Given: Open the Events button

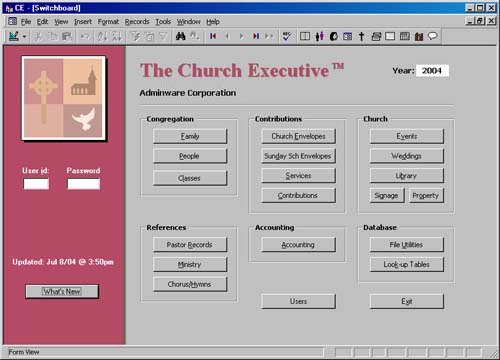Looking at the screenshot, I should [407, 136].
